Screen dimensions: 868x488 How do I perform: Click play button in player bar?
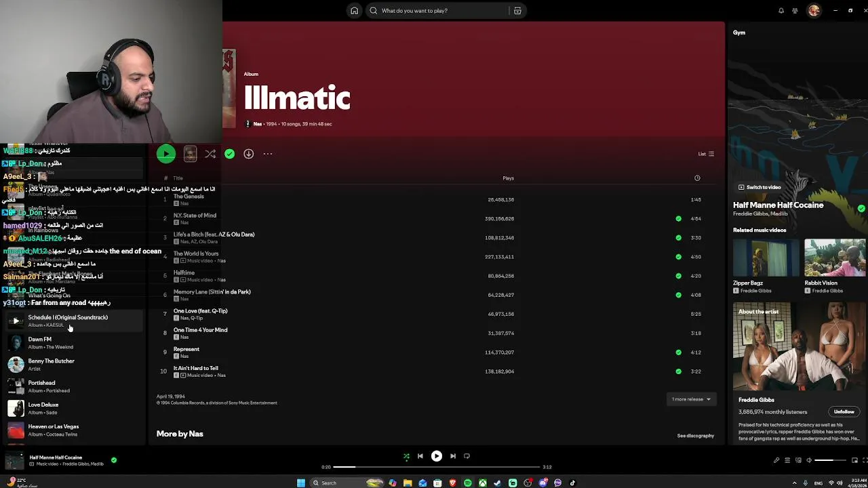[437, 456]
